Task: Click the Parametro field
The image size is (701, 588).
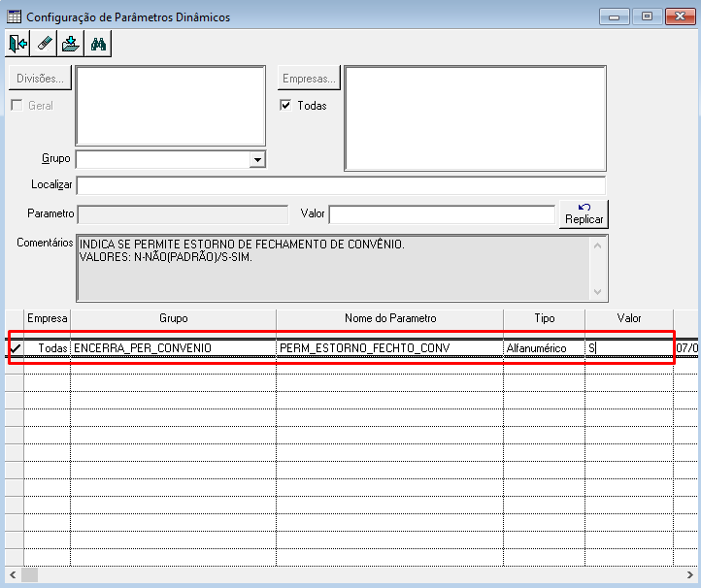Action: 183,214
